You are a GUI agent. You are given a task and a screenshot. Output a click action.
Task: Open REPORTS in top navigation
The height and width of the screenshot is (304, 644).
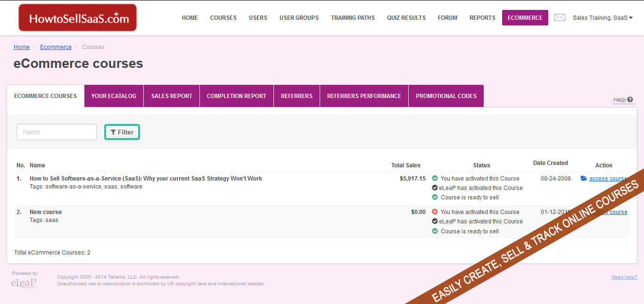coord(482,18)
